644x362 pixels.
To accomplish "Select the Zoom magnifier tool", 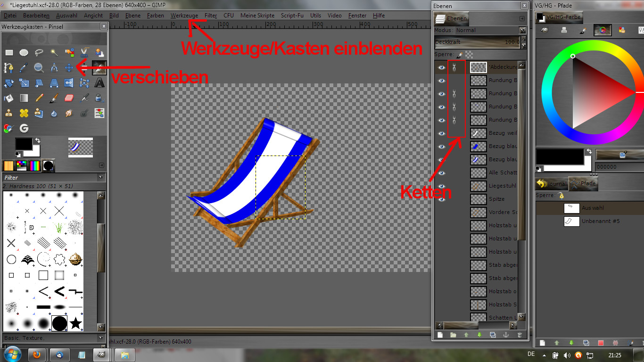I will coord(39,68).
